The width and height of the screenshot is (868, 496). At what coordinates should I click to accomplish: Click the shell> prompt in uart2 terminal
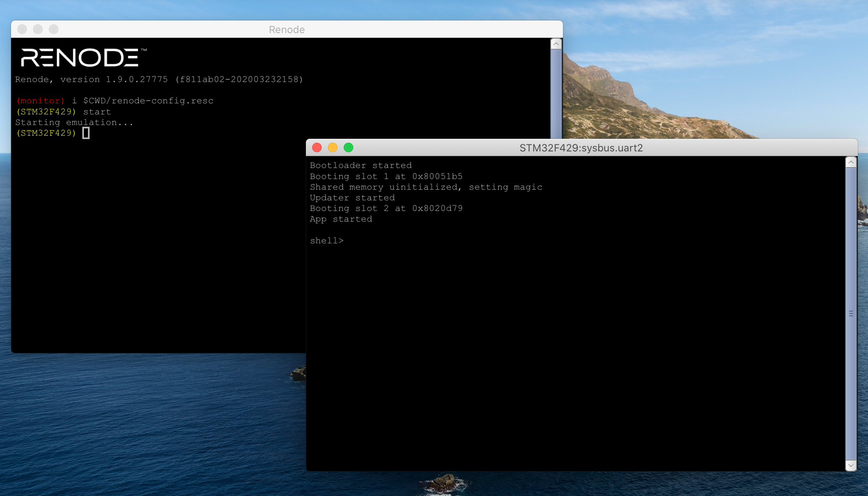326,241
